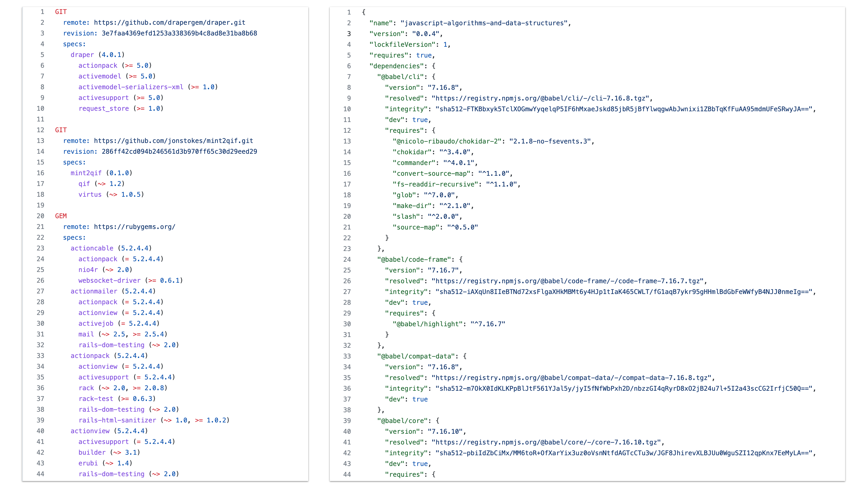
Task: Click the cli-7.16.8.tgz resolved URL
Action: (x=540, y=98)
